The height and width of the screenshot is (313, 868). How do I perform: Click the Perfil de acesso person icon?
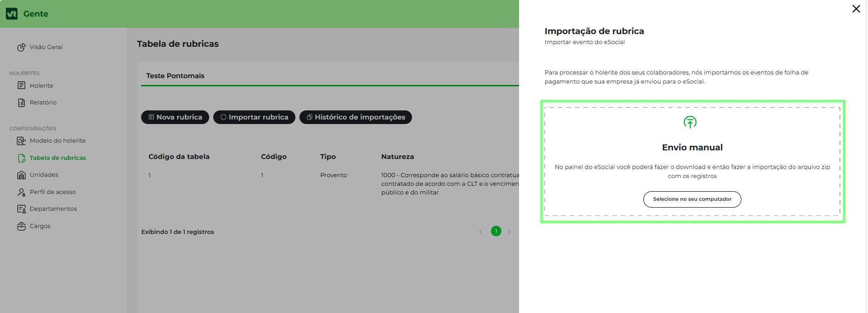[x=21, y=192]
